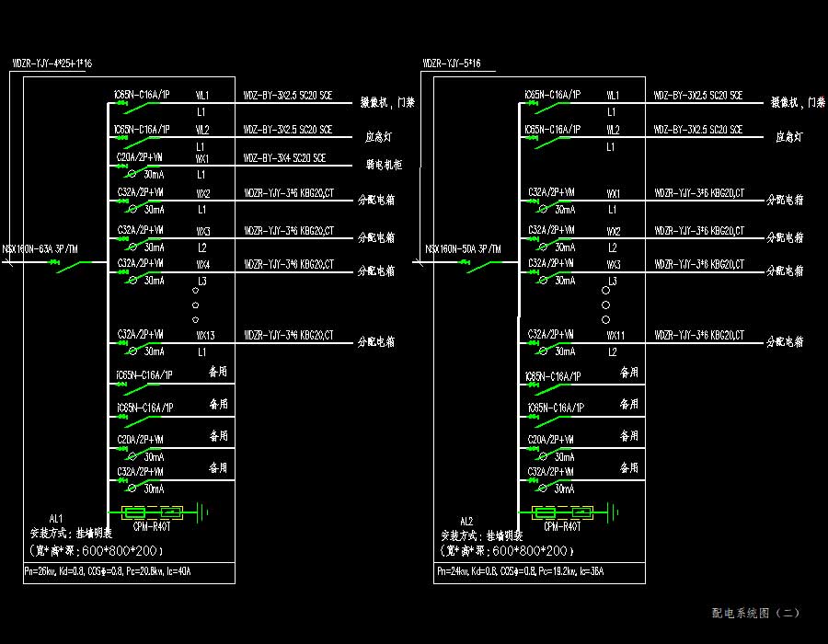Viewport: 828px width, 644px height.
Task: Select the "应急灯" label on AL2's WL2
Action: [789, 137]
